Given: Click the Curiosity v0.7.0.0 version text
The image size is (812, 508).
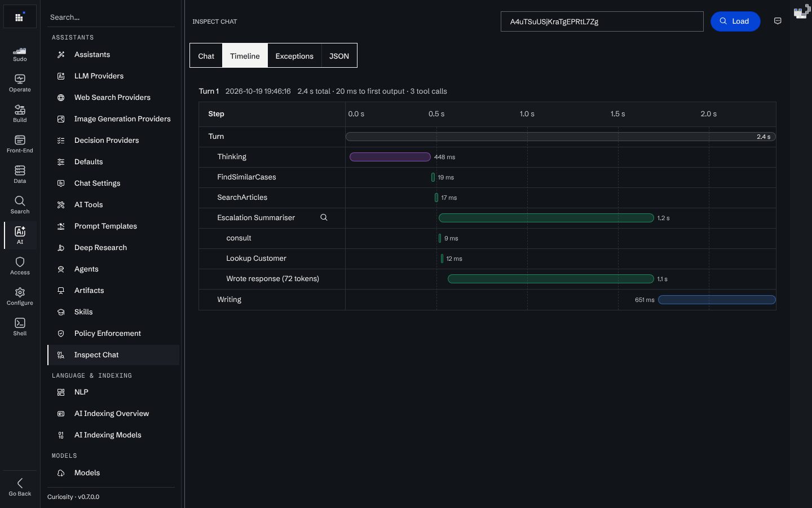Looking at the screenshot, I should click(x=73, y=497).
